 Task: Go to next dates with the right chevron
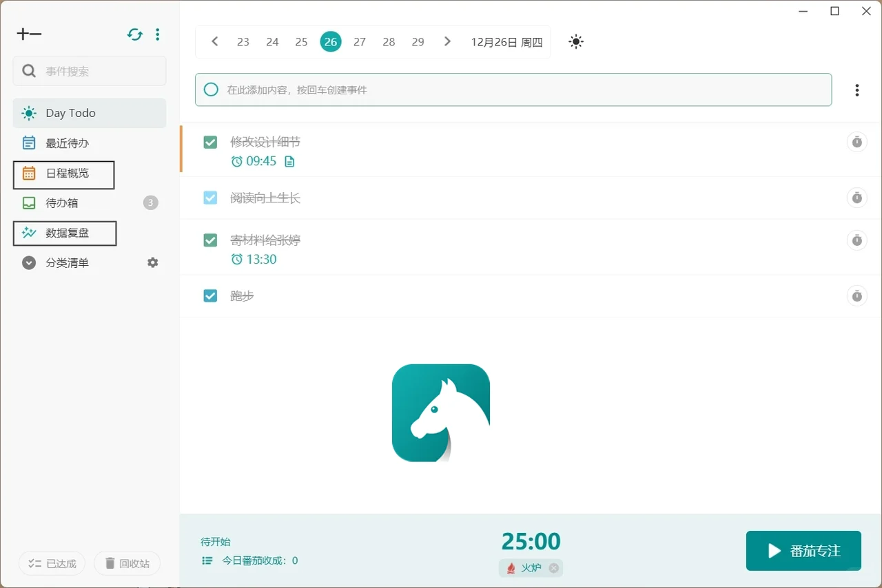pos(447,41)
